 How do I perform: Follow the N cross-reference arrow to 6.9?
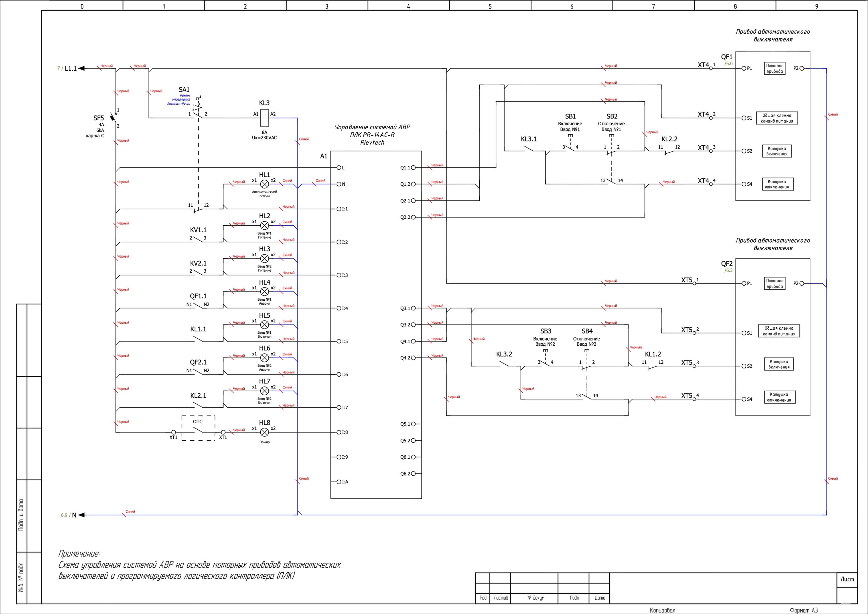[x=81, y=515]
